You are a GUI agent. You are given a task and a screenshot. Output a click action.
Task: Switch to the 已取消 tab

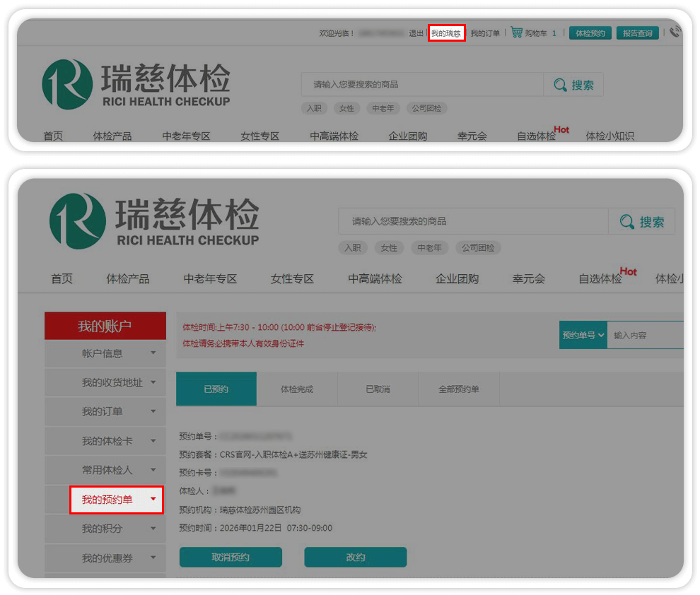point(378,389)
